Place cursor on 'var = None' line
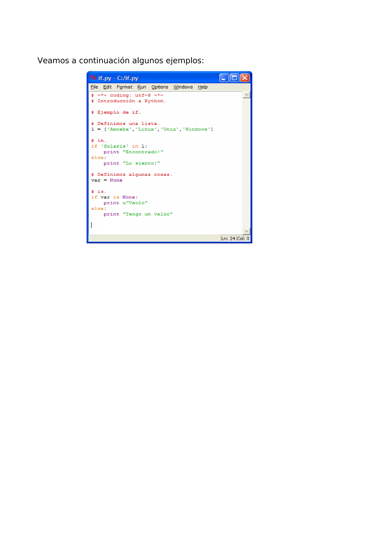This screenshot has height=555, width=392. (106, 180)
